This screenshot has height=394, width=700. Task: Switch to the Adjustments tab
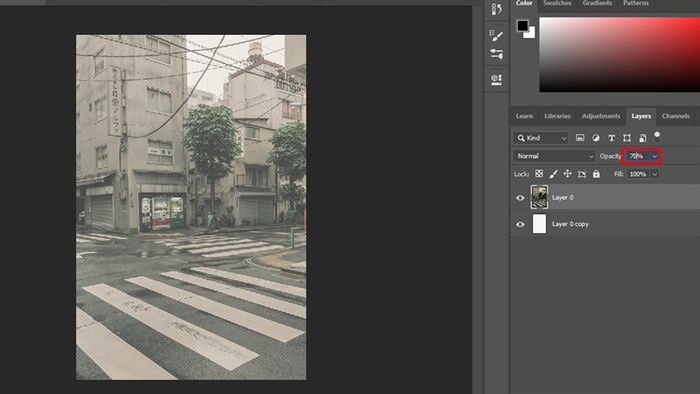click(x=601, y=116)
